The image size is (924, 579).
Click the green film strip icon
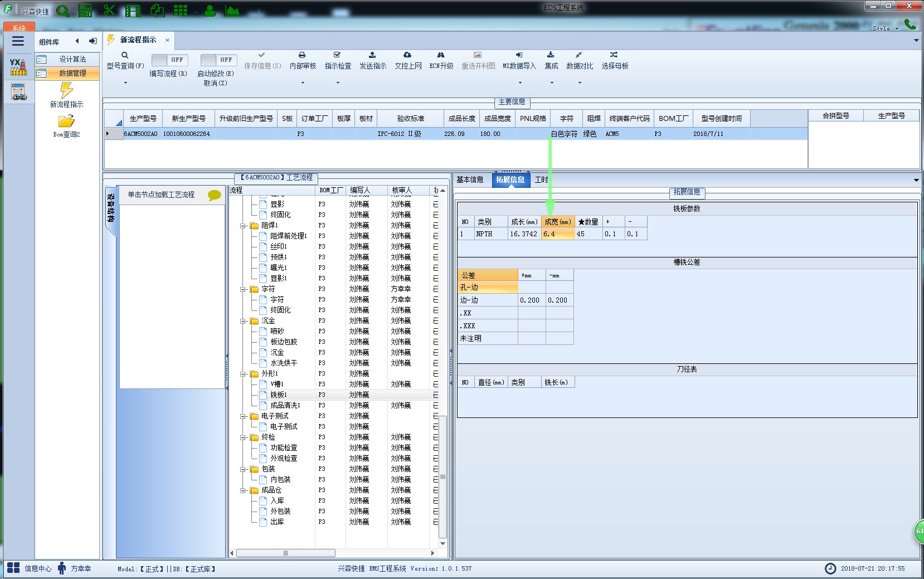[133, 11]
